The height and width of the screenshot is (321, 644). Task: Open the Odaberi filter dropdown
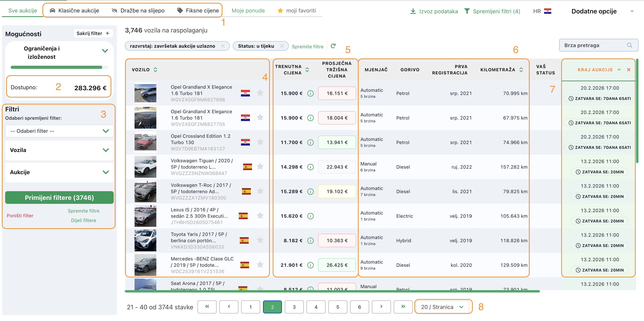tap(59, 131)
